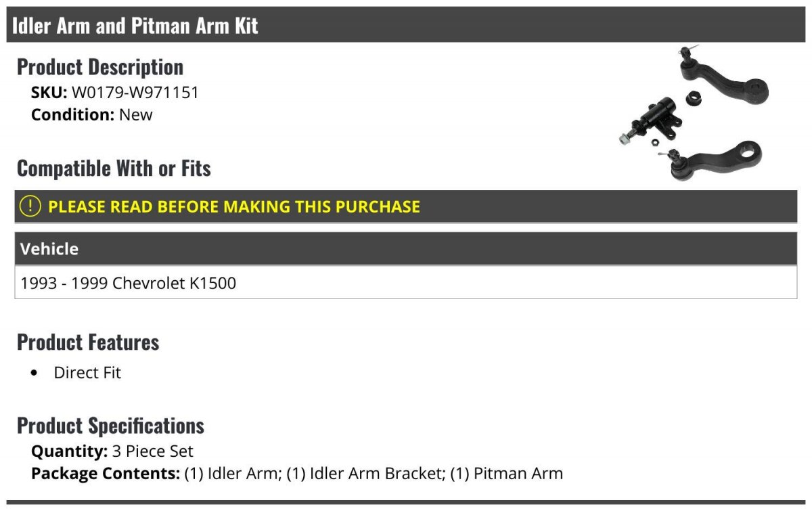
Task: Click the SKU value W0179-W971151
Action: 135,92
